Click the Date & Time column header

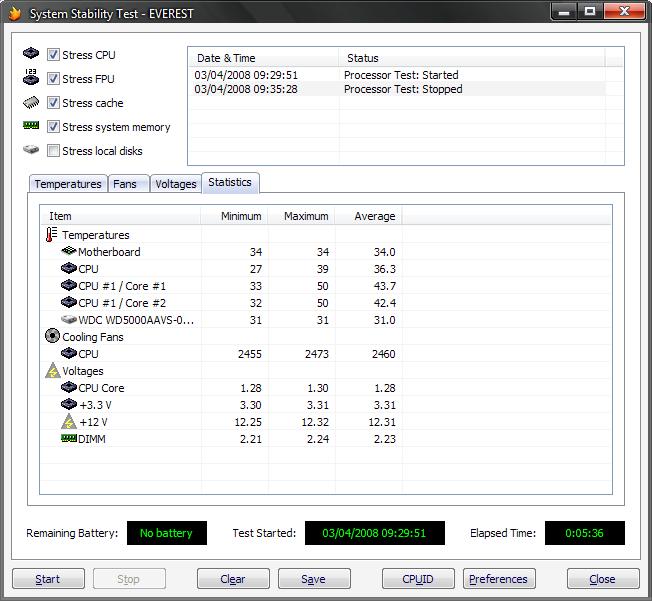264,58
